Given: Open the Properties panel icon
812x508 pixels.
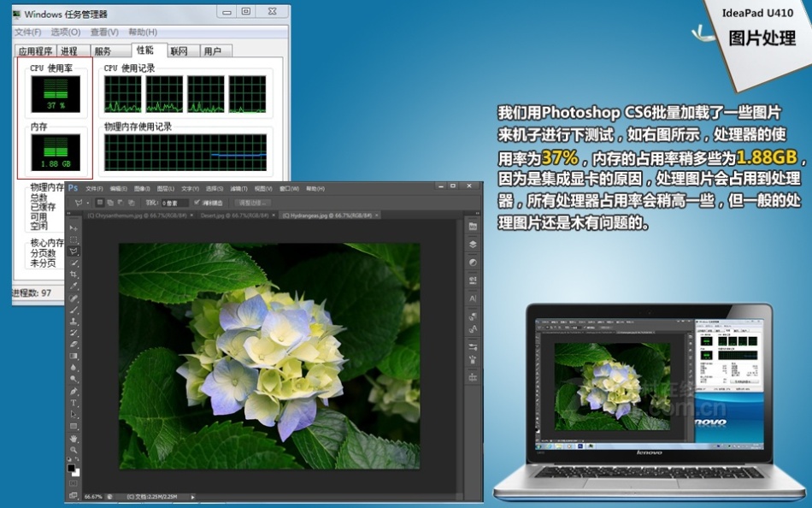Looking at the screenshot, I should [x=473, y=280].
